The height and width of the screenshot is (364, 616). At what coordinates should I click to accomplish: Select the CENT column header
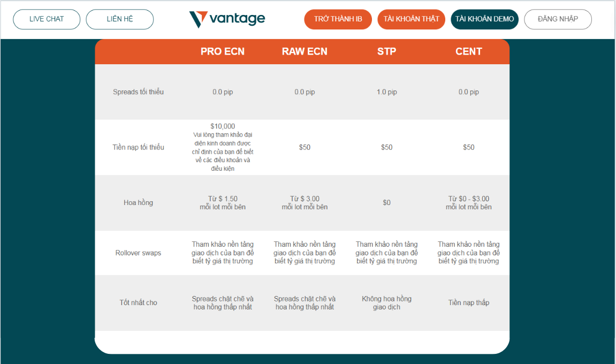(469, 51)
